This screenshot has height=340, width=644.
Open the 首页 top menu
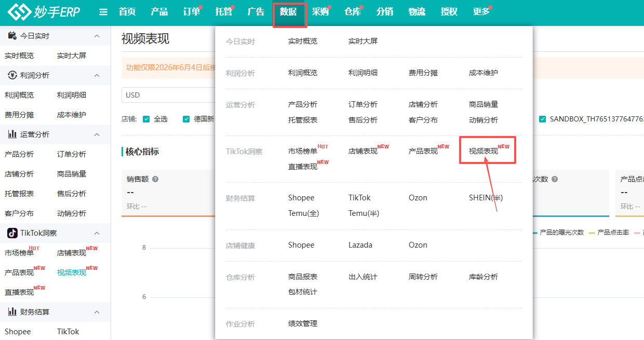tap(127, 11)
